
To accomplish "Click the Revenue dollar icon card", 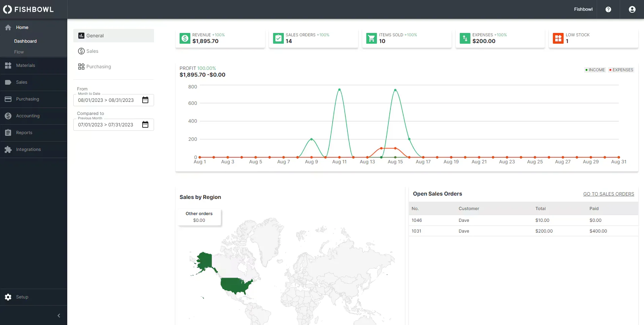I will pyautogui.click(x=185, y=38).
